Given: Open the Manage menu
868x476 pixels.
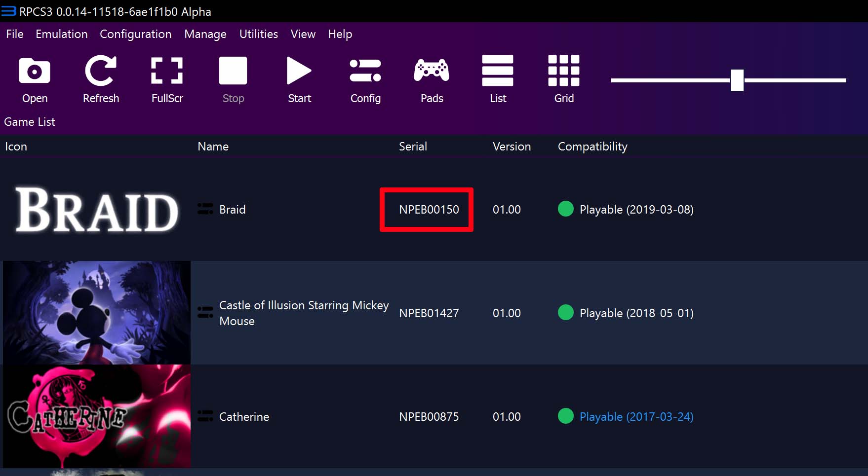Looking at the screenshot, I should [205, 34].
